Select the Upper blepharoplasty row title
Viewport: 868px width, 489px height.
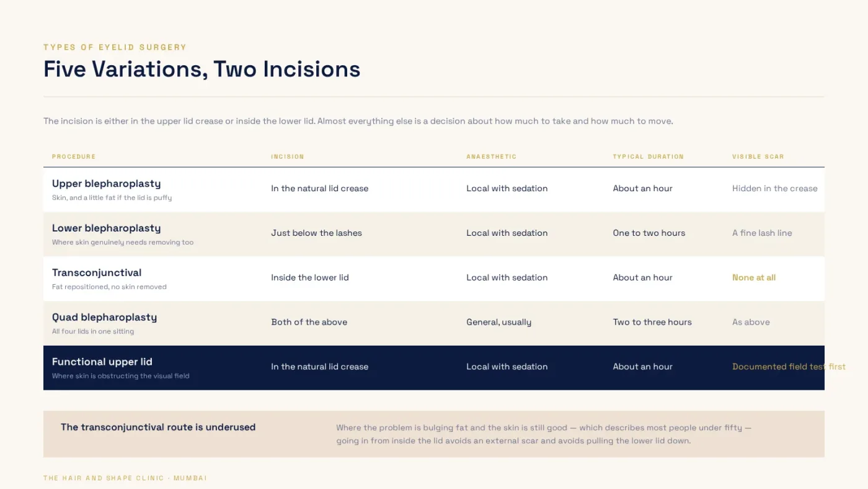coord(106,184)
